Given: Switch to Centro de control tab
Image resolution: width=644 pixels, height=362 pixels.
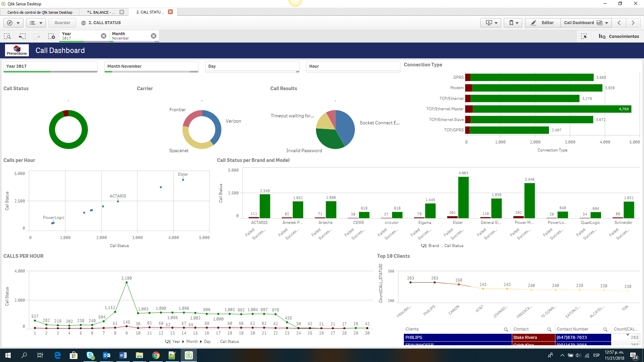Looking at the screenshot, I should 40,12.
